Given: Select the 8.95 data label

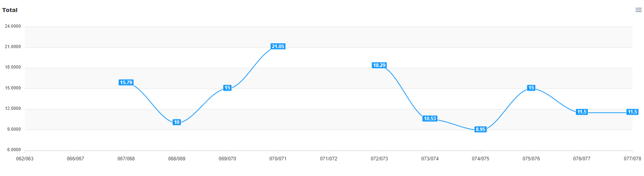Looking at the screenshot, I should [x=480, y=129].
